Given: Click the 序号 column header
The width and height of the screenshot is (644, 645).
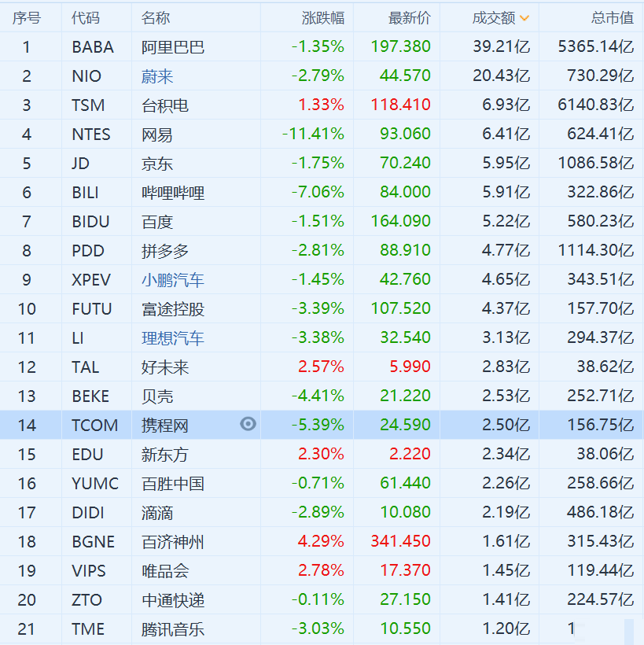Looking at the screenshot, I should coord(26,18).
